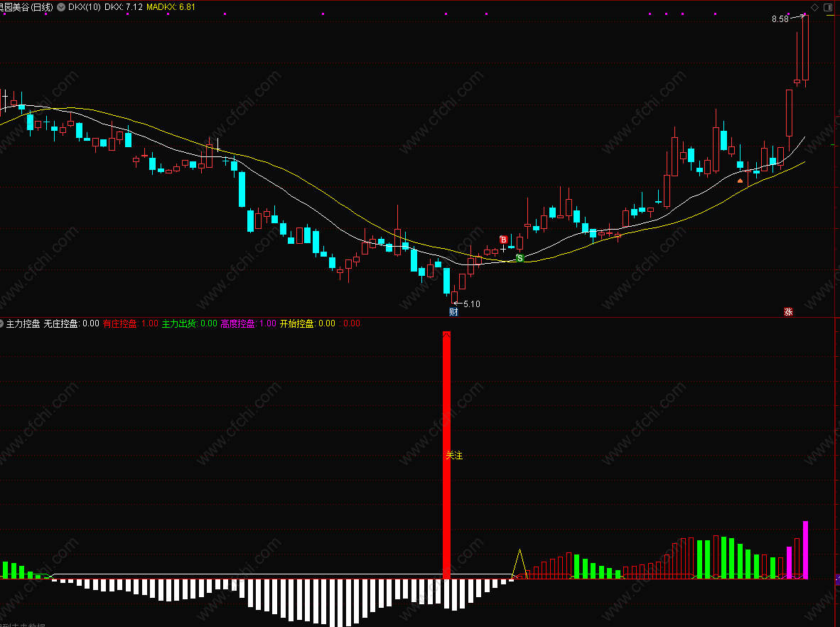Click the yellow 开始控盘: 0.00 readout
The height and width of the screenshot is (627, 840).
(x=308, y=323)
